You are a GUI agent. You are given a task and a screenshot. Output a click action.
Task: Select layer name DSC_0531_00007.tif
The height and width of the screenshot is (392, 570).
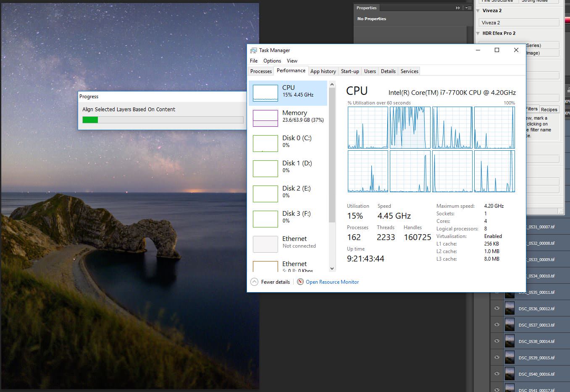(x=540, y=227)
